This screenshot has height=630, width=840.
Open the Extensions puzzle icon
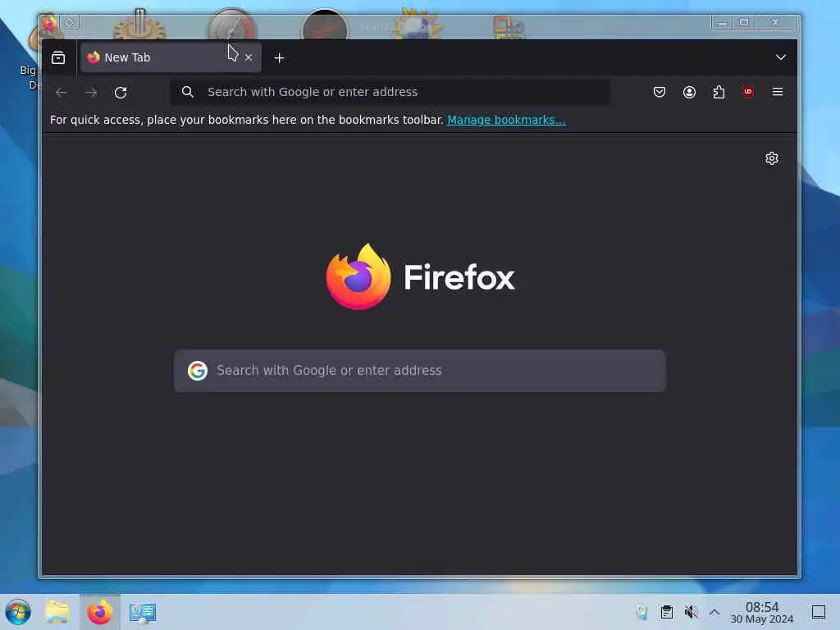pos(719,92)
